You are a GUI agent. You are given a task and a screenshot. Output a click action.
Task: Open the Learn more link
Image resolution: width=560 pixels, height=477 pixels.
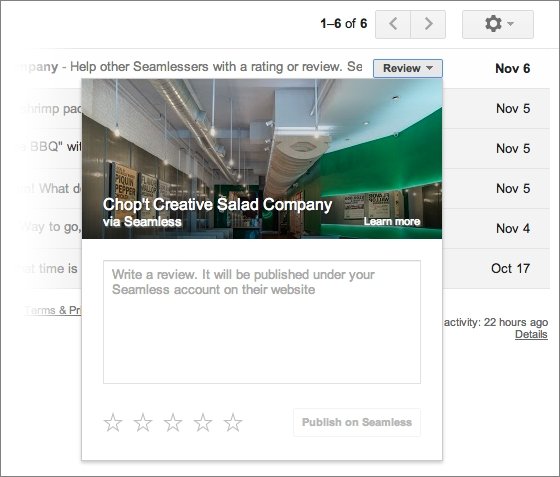pyautogui.click(x=392, y=221)
